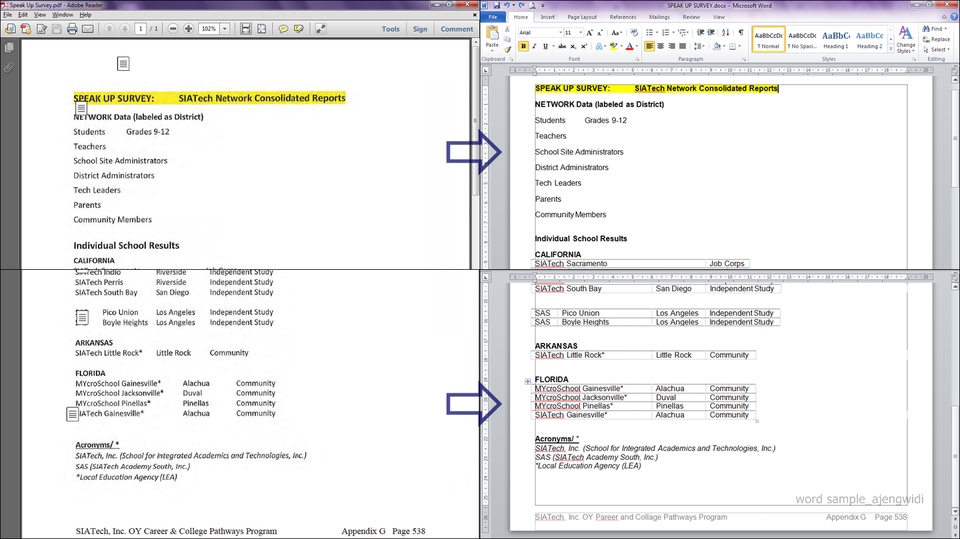This screenshot has height=539, width=960.
Task: Open the Review tab in Word
Action: click(x=691, y=17)
